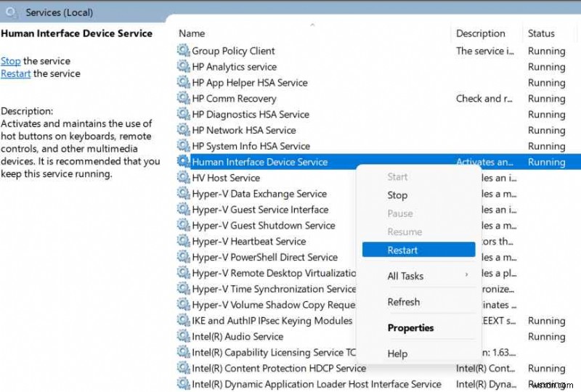
Task: Click the Stop the service link
Action: coord(11,61)
